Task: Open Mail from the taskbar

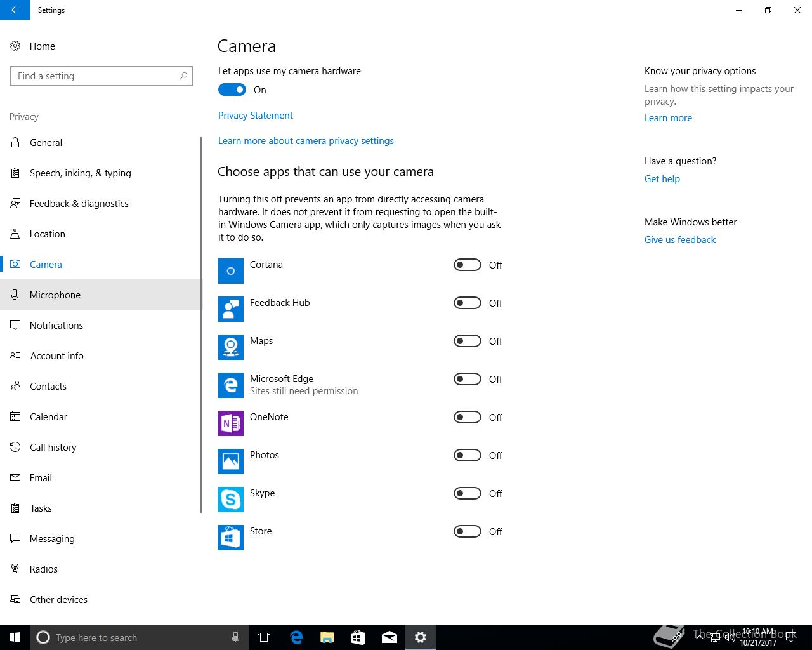Action: click(x=390, y=637)
